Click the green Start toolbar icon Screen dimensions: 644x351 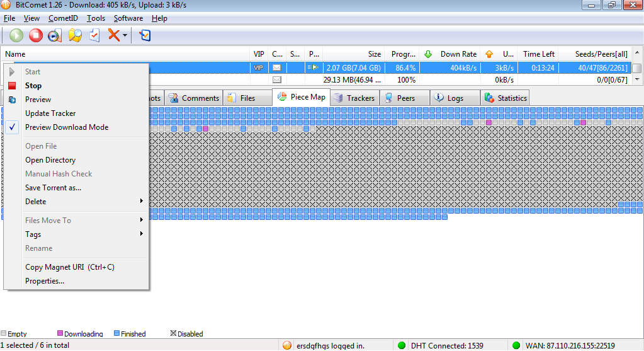coord(16,35)
